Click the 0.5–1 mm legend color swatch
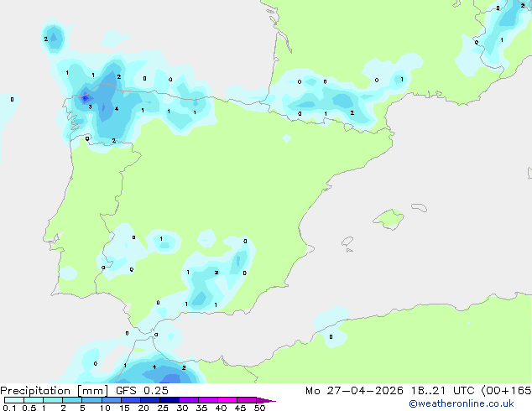532x411 pixels. (x=34, y=400)
